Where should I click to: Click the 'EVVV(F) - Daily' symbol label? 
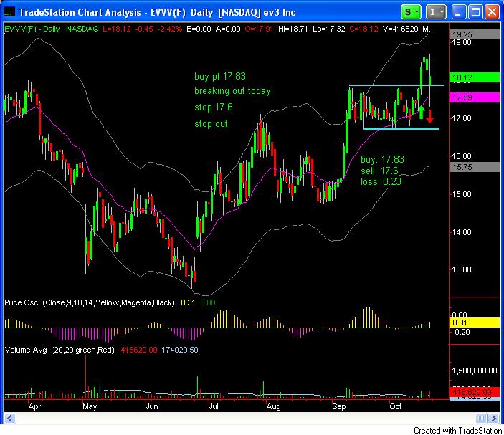coord(32,29)
